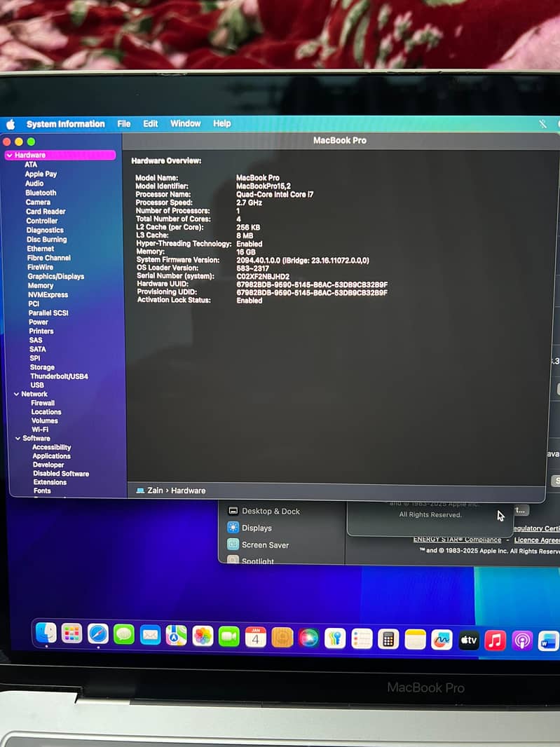Open Photos app in dock
560x747 pixels.
(x=203, y=636)
